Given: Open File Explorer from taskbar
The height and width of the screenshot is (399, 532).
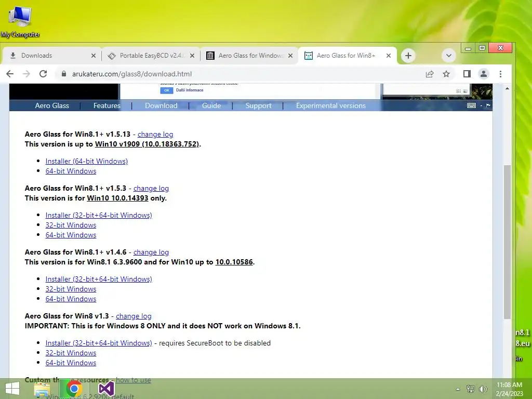Looking at the screenshot, I should tap(42, 390).
